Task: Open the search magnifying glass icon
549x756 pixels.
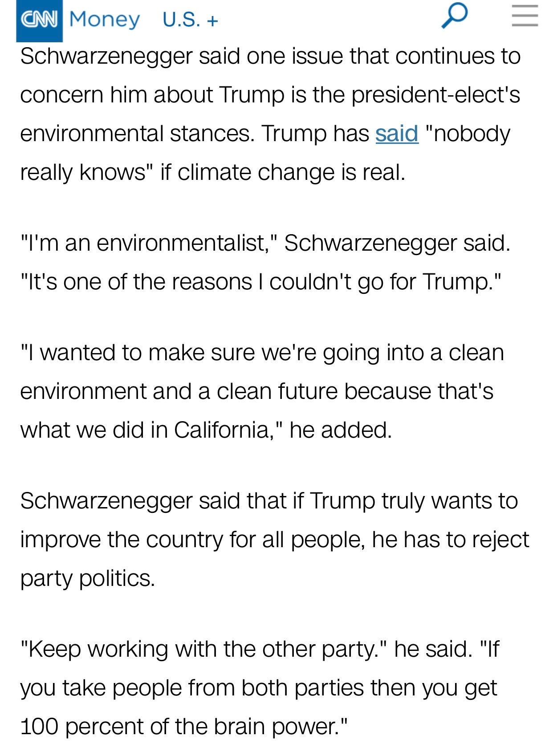Action: pyautogui.click(x=455, y=16)
